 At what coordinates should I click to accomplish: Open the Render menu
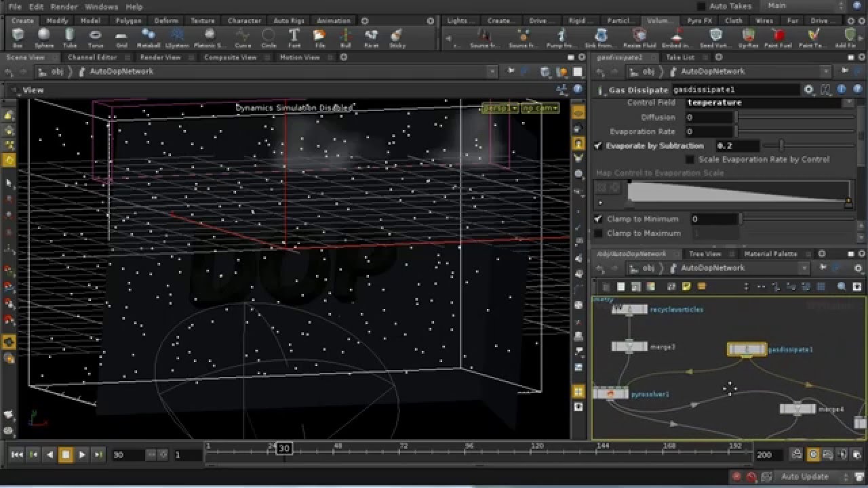point(64,6)
